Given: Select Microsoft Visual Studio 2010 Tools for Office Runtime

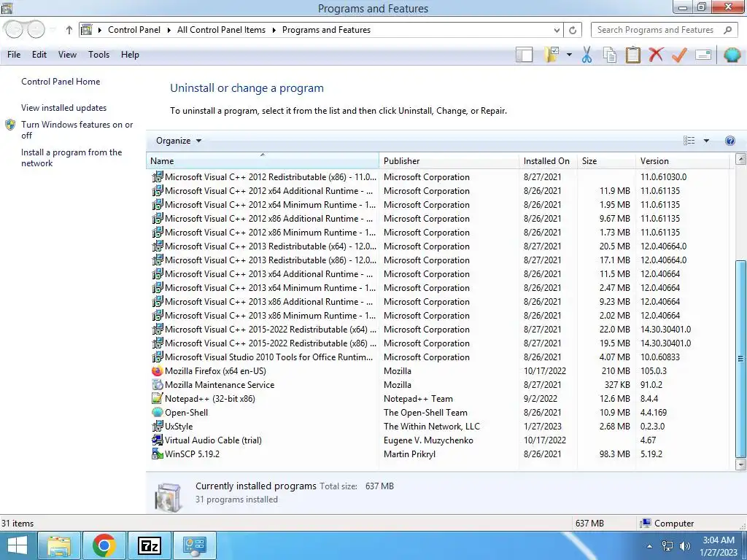Looking at the screenshot, I should [x=440, y=357].
